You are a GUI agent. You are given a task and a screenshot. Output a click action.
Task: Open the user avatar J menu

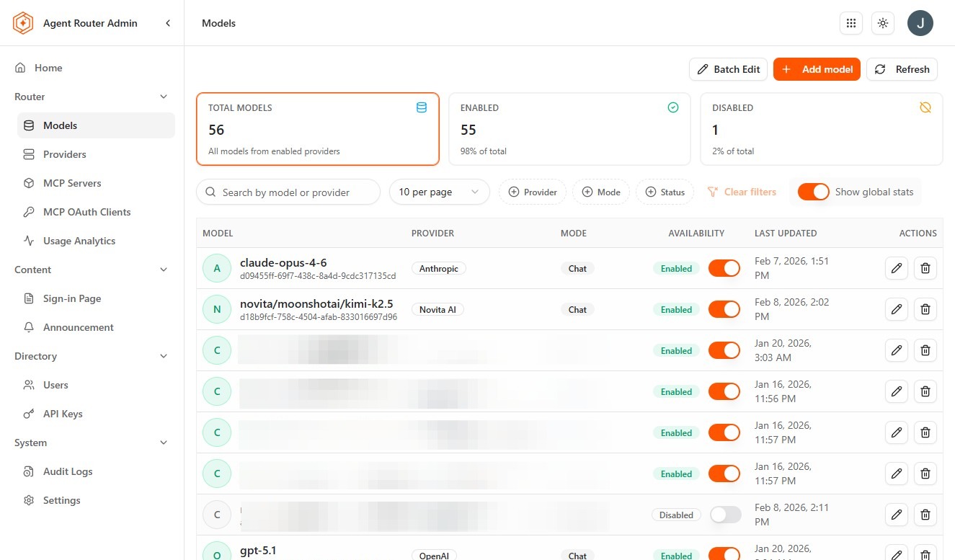coord(920,23)
